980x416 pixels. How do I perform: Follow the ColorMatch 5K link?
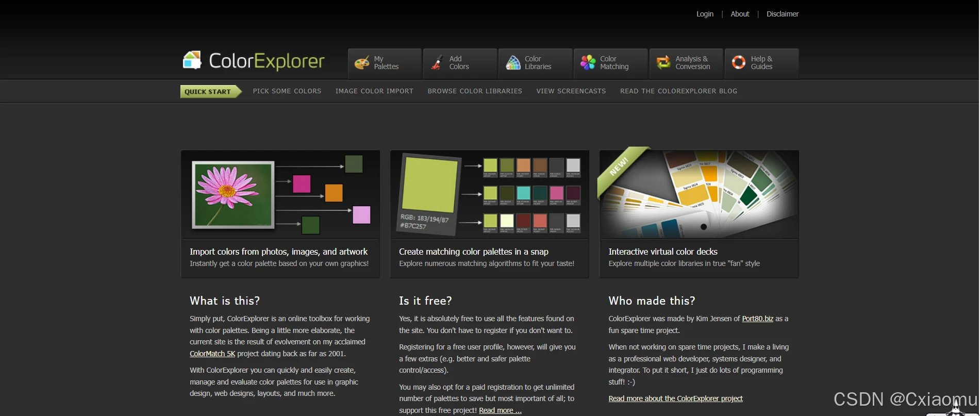click(212, 354)
